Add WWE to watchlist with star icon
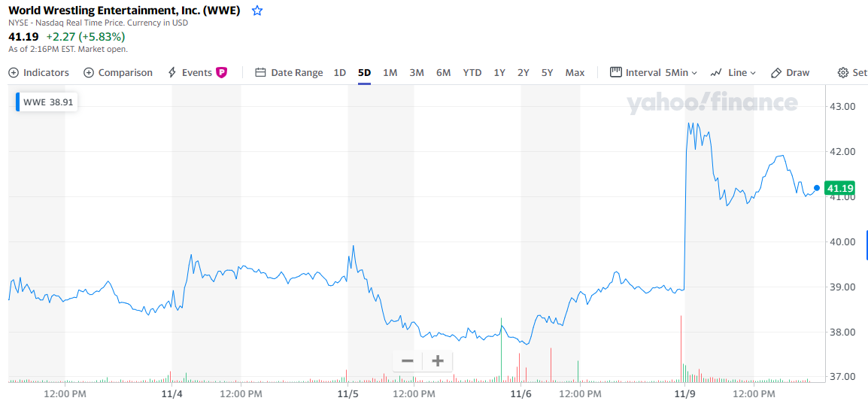The height and width of the screenshot is (413, 868). coord(257,11)
